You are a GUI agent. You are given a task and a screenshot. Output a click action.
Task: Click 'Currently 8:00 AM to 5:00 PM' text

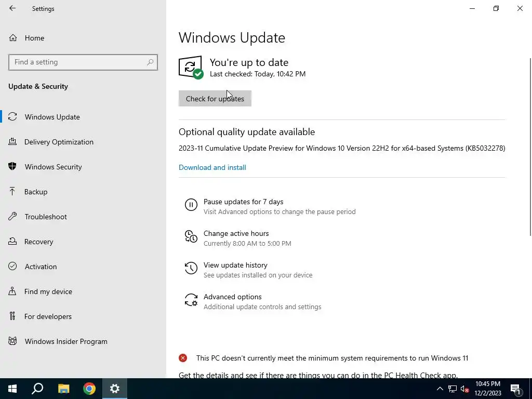[x=247, y=243]
